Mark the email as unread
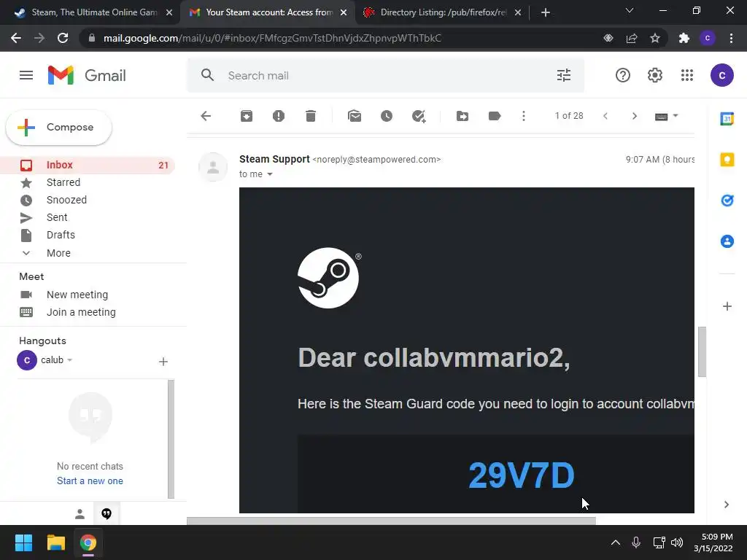The height and width of the screenshot is (560, 747). 355,116
